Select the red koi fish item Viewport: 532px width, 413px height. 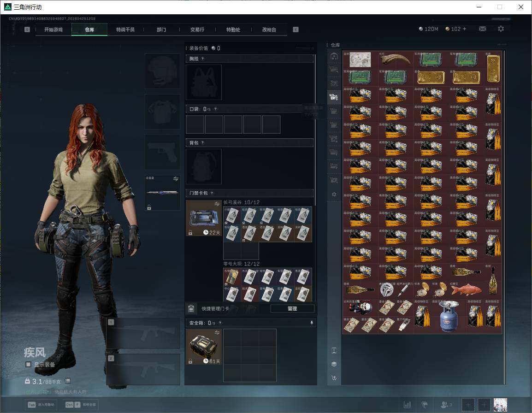[x=467, y=290]
